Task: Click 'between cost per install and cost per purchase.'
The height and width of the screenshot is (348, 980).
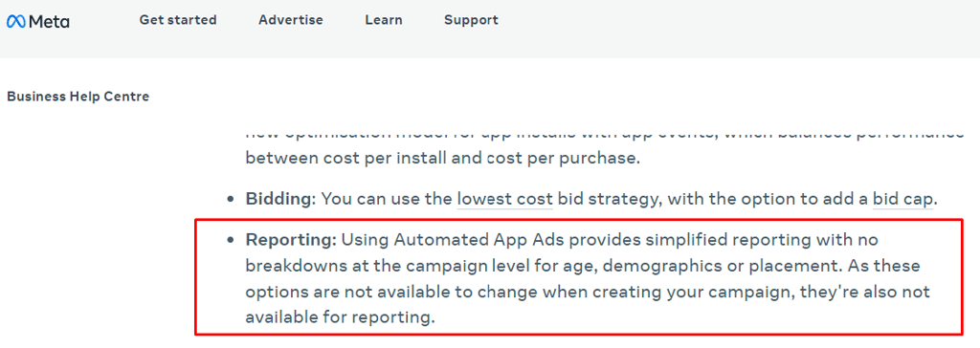Action: (x=443, y=159)
